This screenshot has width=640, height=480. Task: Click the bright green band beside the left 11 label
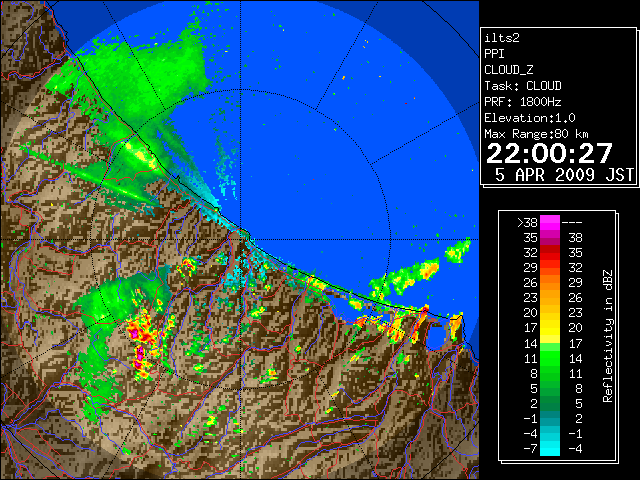549,358
